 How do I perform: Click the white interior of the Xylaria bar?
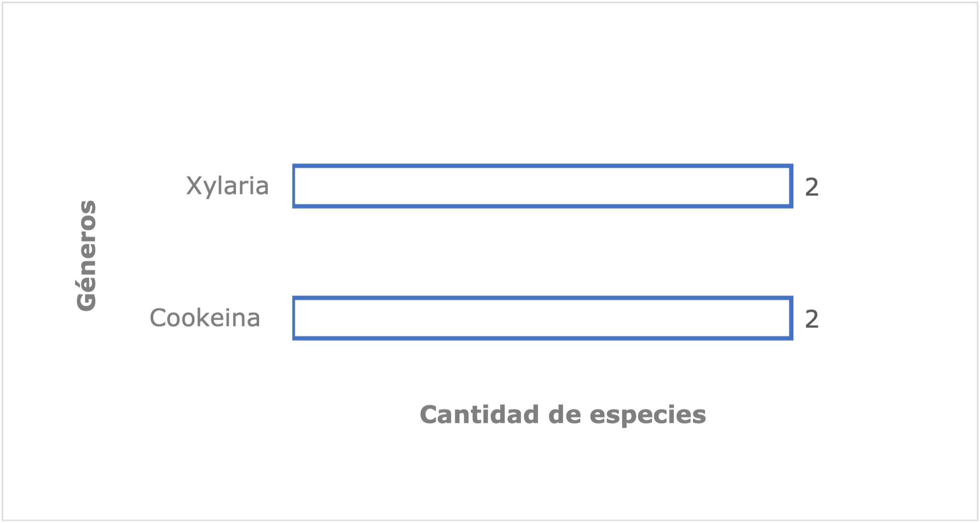543,186
